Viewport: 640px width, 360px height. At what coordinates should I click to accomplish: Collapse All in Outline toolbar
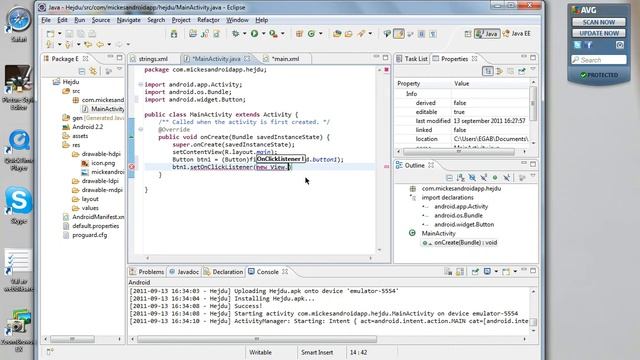pyautogui.click(x=449, y=178)
